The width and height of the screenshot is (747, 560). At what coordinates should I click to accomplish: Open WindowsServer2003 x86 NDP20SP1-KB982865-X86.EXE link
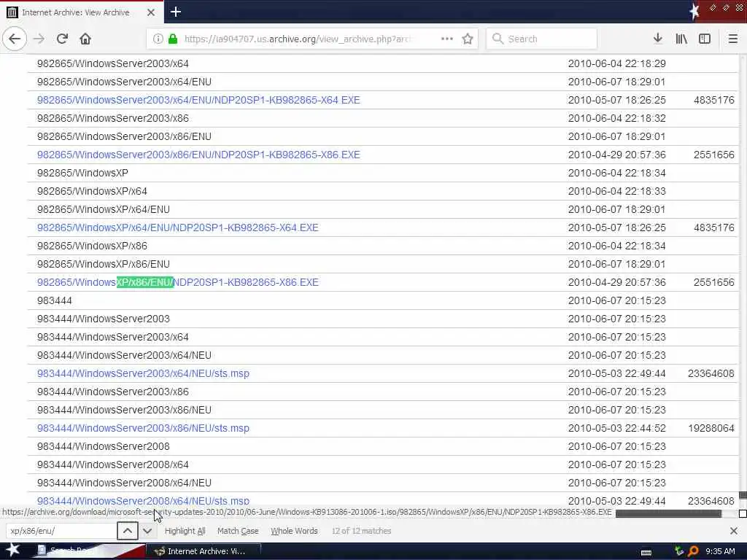pyautogui.click(x=198, y=155)
